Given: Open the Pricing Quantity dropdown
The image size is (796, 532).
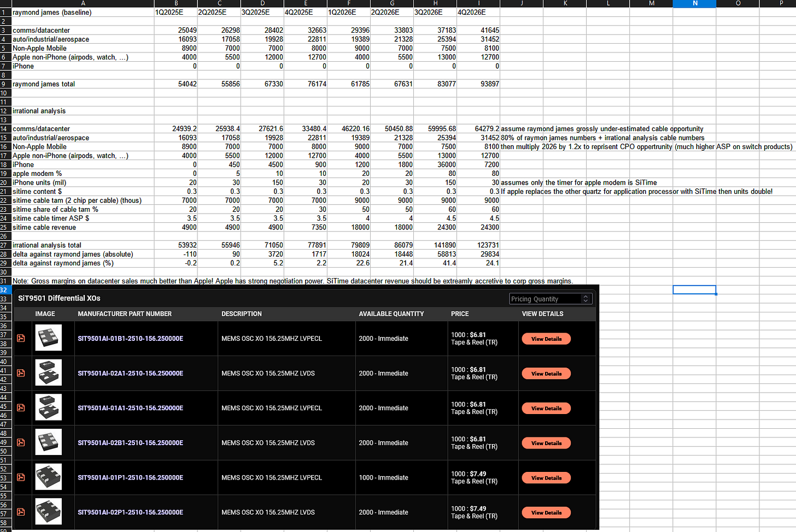Looking at the screenshot, I should click(x=551, y=299).
